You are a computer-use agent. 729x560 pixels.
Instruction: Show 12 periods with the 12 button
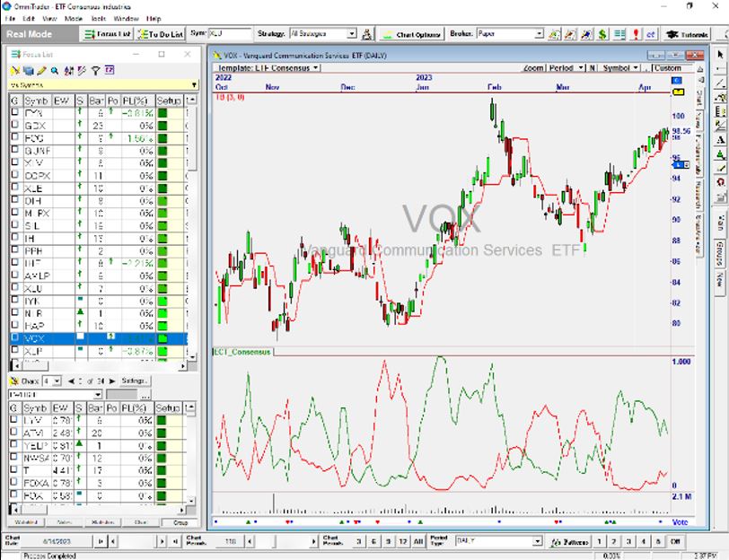point(403,541)
